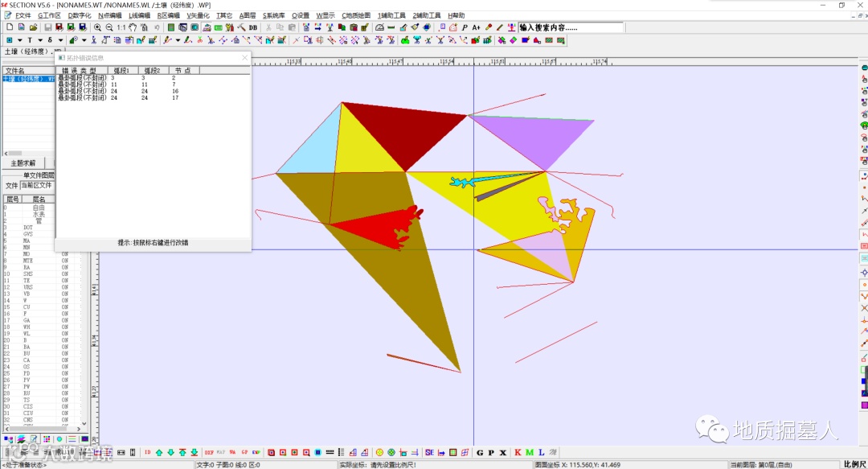Click the bold X icon

point(502,452)
